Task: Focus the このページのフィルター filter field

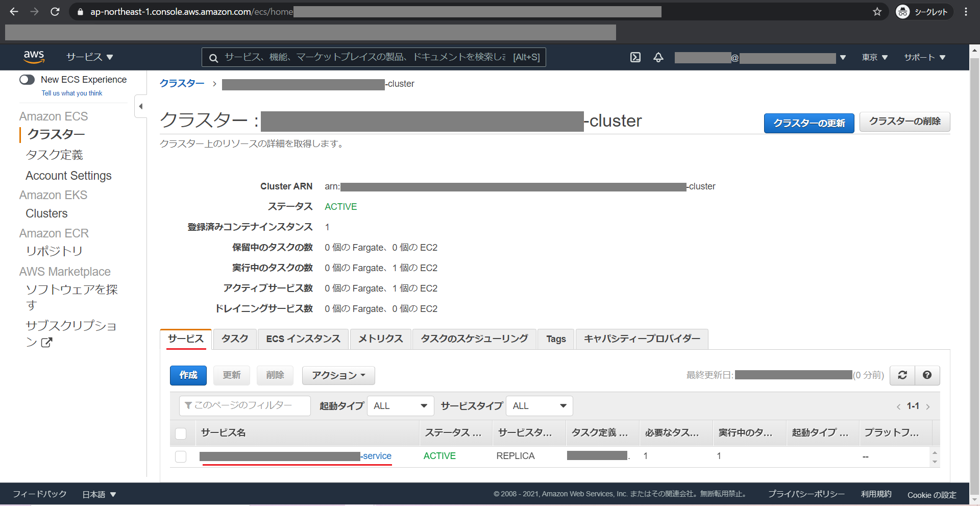Action: pyautogui.click(x=245, y=406)
